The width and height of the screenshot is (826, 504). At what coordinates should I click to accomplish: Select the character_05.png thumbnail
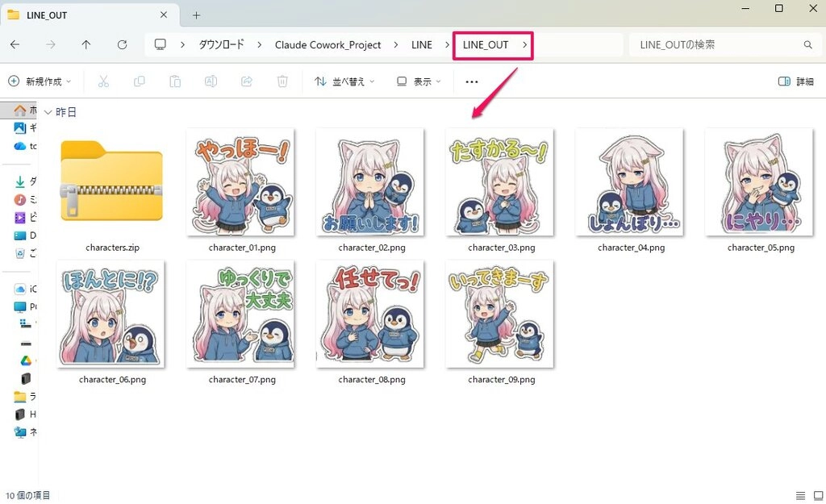[x=759, y=182]
